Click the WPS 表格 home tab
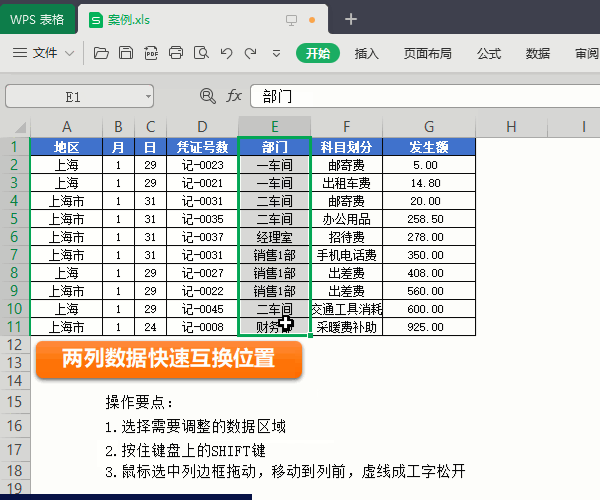The width and height of the screenshot is (600, 500). [x=37, y=19]
